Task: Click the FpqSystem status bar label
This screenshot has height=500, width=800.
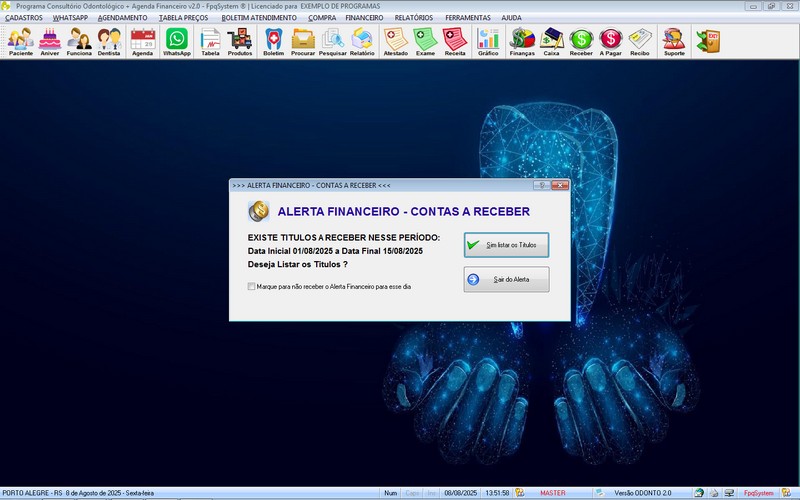Action: pyautogui.click(x=759, y=493)
